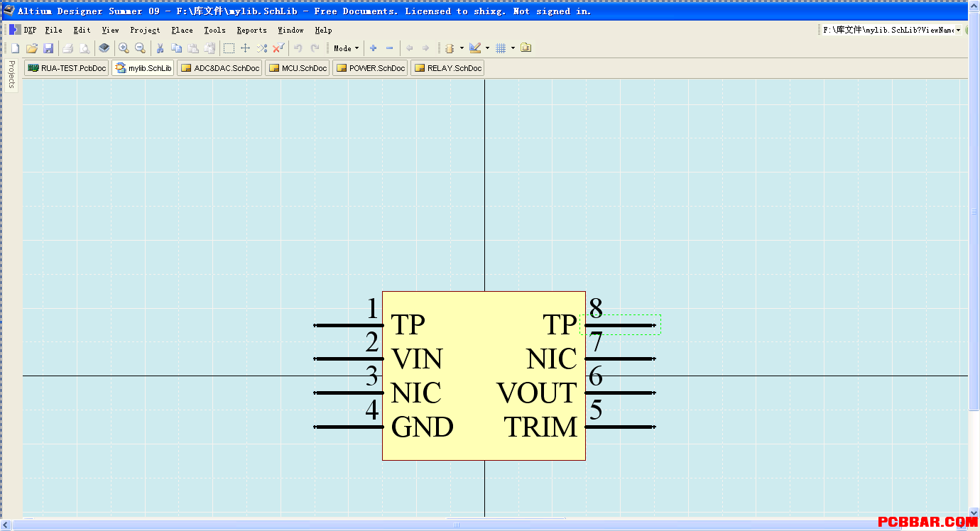Open the Reports menu

pos(251,30)
